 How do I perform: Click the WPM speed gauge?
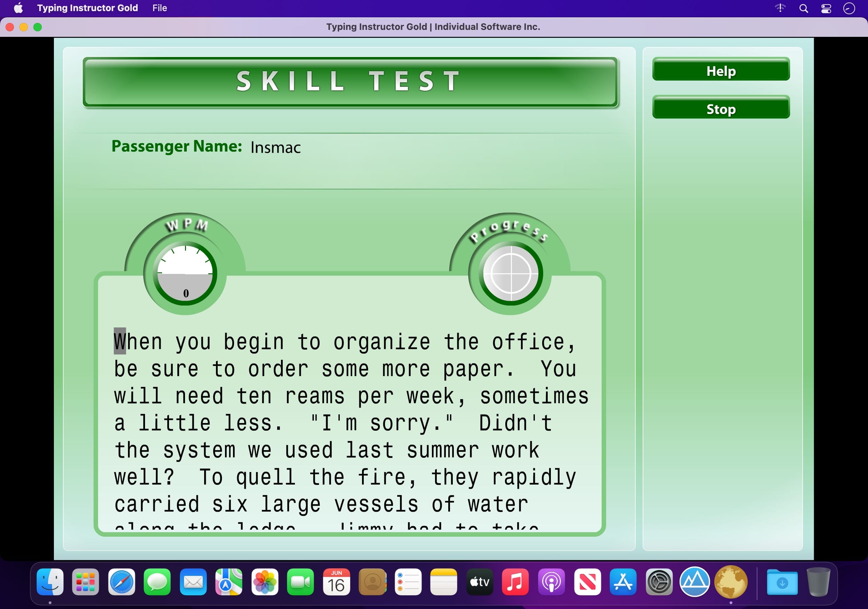tap(185, 274)
